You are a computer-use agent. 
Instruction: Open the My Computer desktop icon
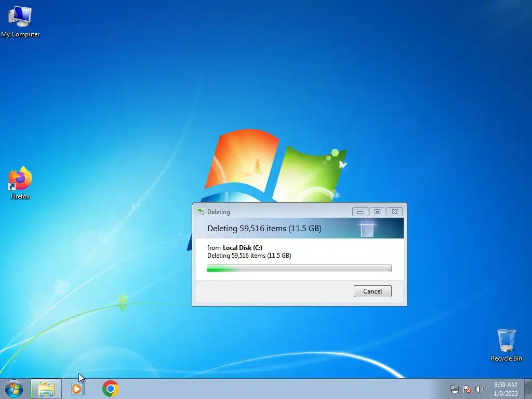[x=20, y=21]
